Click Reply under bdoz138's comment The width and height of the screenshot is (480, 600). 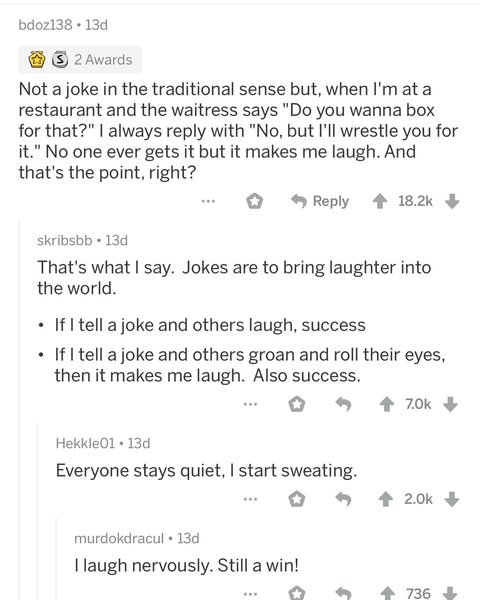pyautogui.click(x=320, y=201)
